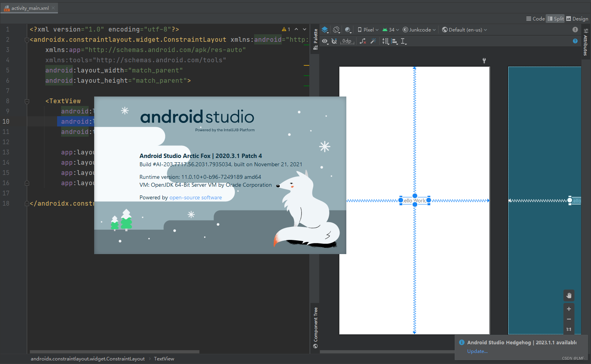Screen dimensions: 591x364
Task: Click the Build number text in About dialog
Action: (221, 164)
